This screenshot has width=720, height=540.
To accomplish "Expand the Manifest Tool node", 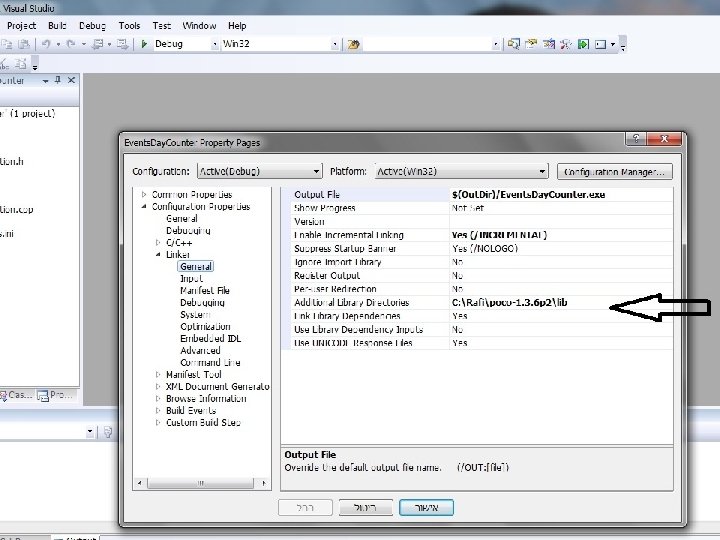I will 158,374.
